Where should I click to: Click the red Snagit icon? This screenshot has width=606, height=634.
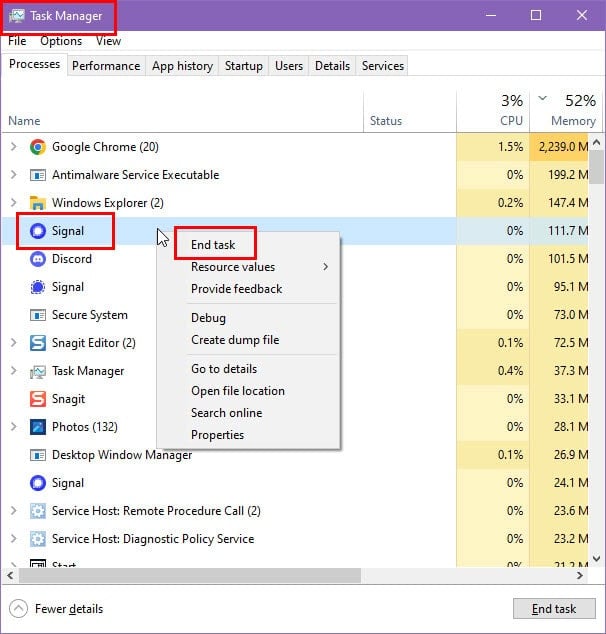pyautogui.click(x=38, y=399)
